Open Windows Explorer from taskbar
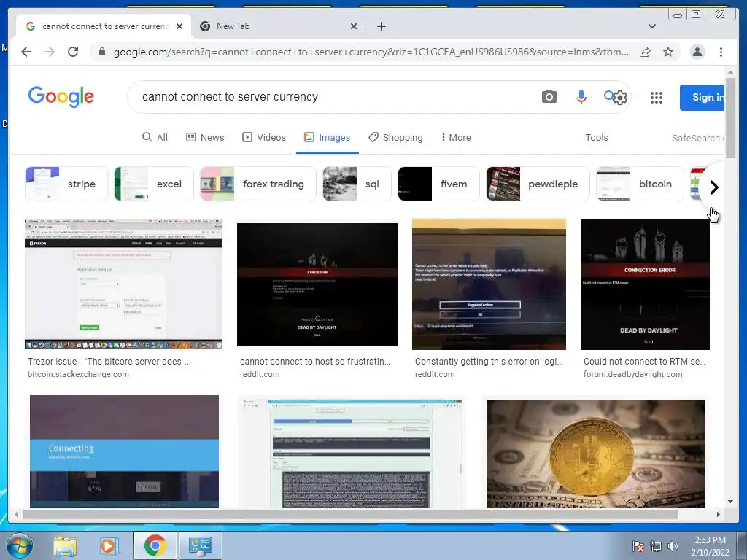 click(x=65, y=545)
